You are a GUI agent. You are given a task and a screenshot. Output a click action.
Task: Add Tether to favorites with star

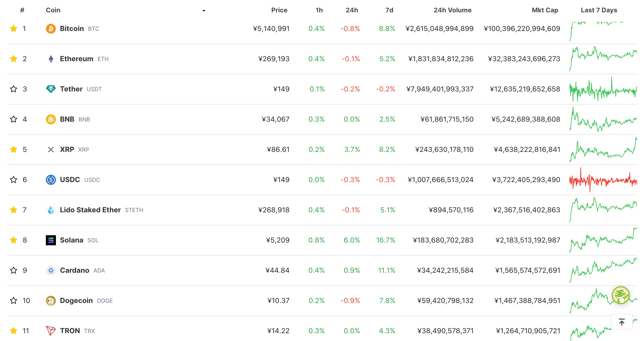tap(14, 89)
